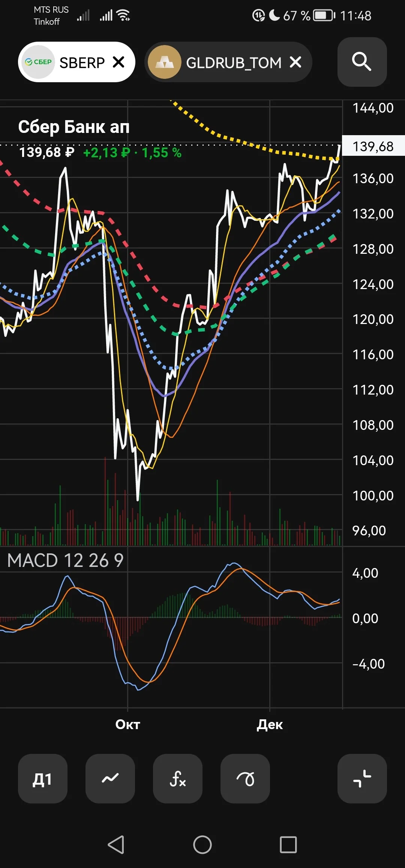Image resolution: width=405 pixels, height=868 pixels.
Task: Change chart type with line icon
Action: (x=110, y=779)
